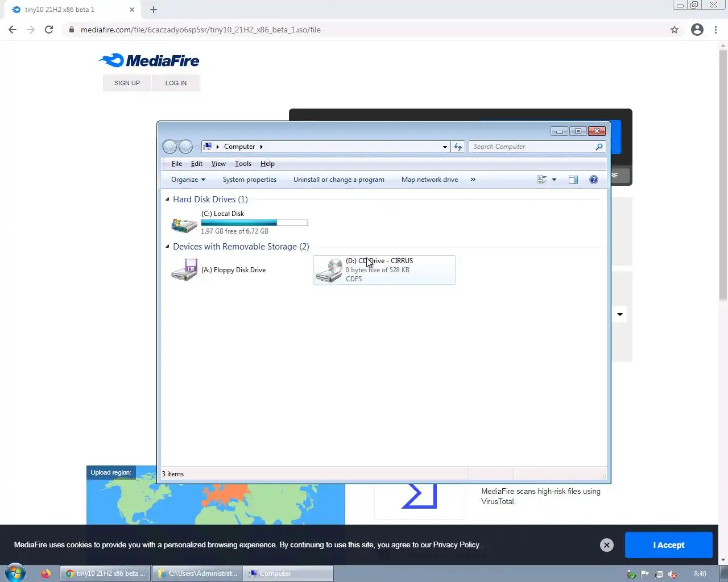Open the address bar history dropdown
The width and height of the screenshot is (728, 582).
pyautogui.click(x=445, y=147)
